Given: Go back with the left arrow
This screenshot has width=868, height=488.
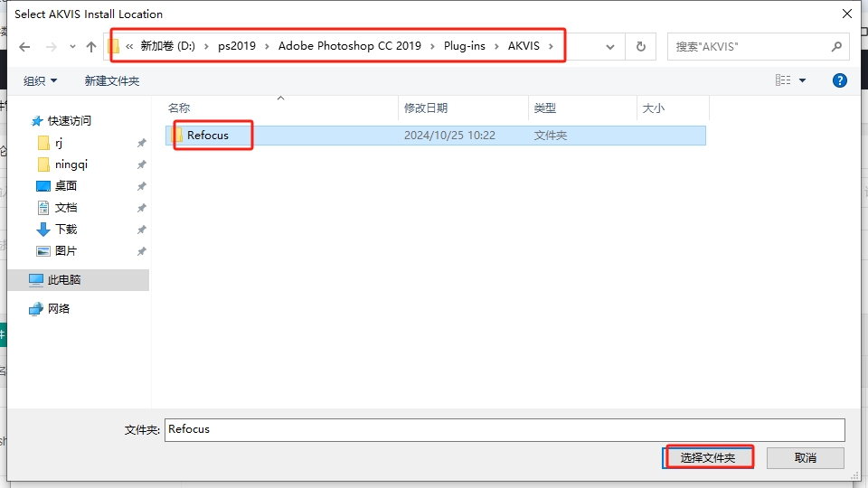Looking at the screenshot, I should [24, 47].
